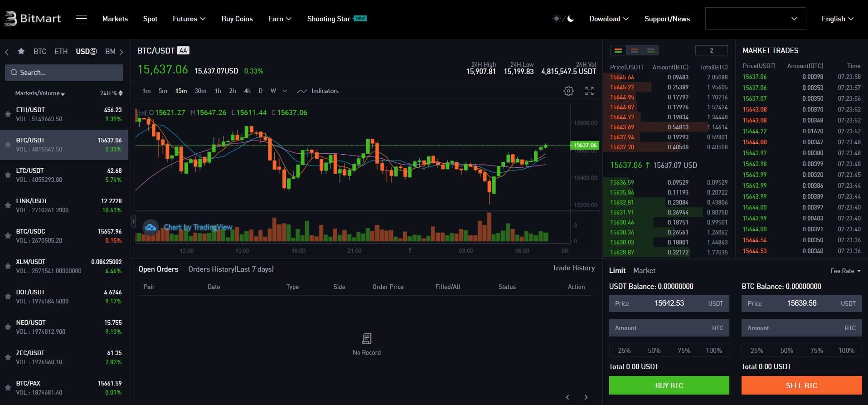The width and height of the screenshot is (868, 405).
Task: Focus the market Search field
Action: [64, 73]
